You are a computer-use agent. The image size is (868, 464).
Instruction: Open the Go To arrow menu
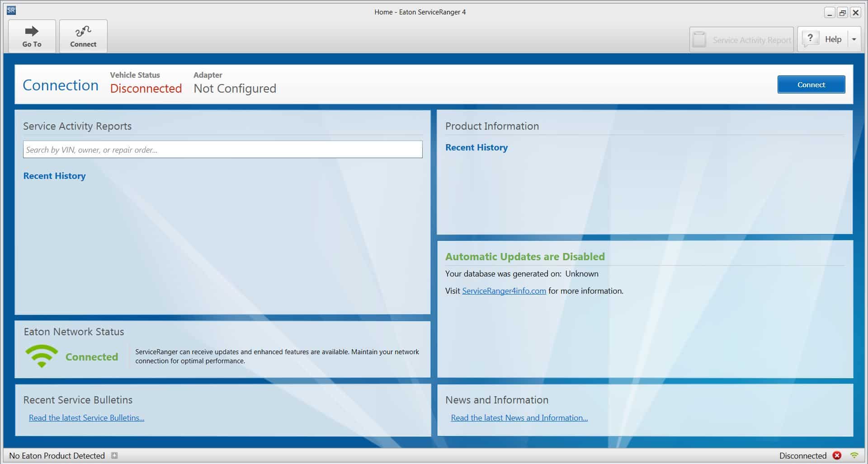pos(32,36)
